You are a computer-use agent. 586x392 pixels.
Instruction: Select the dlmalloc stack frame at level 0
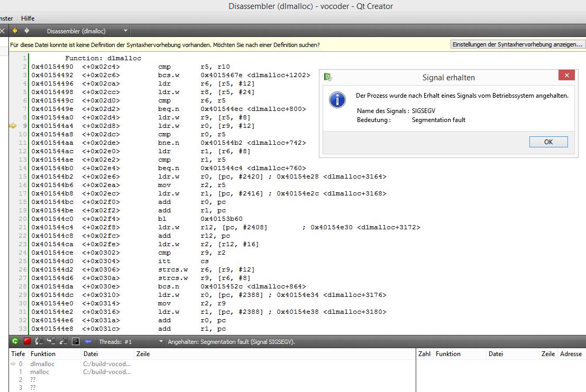point(42,364)
